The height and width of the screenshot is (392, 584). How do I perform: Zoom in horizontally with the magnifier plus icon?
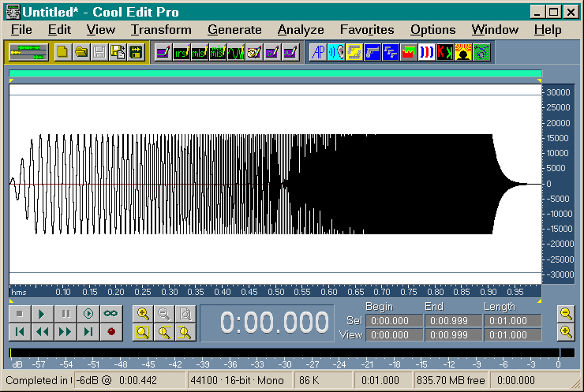tap(143, 314)
